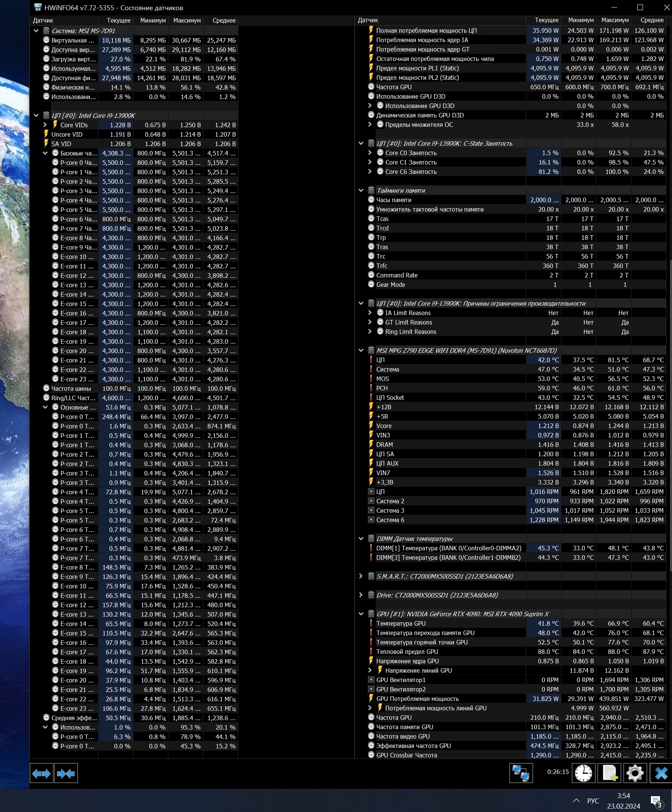
Task: Expand the Core C6 Занятость row
Action: click(x=370, y=172)
